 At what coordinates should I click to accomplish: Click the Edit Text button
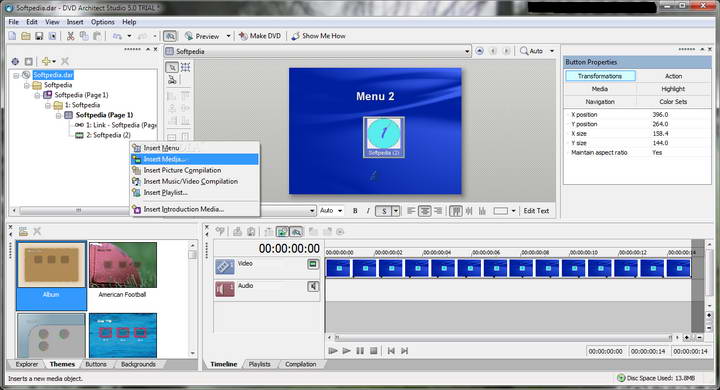point(536,211)
